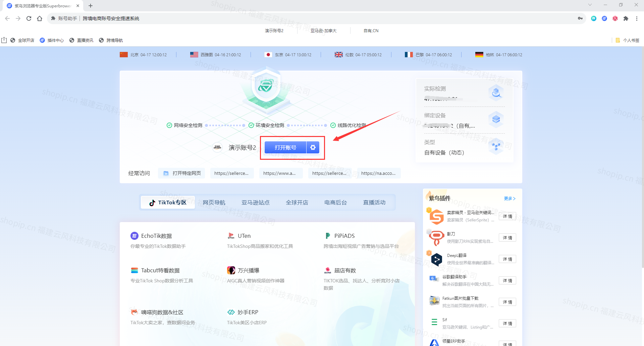Go to the browser home page
The width and height of the screenshot is (644, 346).
click(x=40, y=18)
